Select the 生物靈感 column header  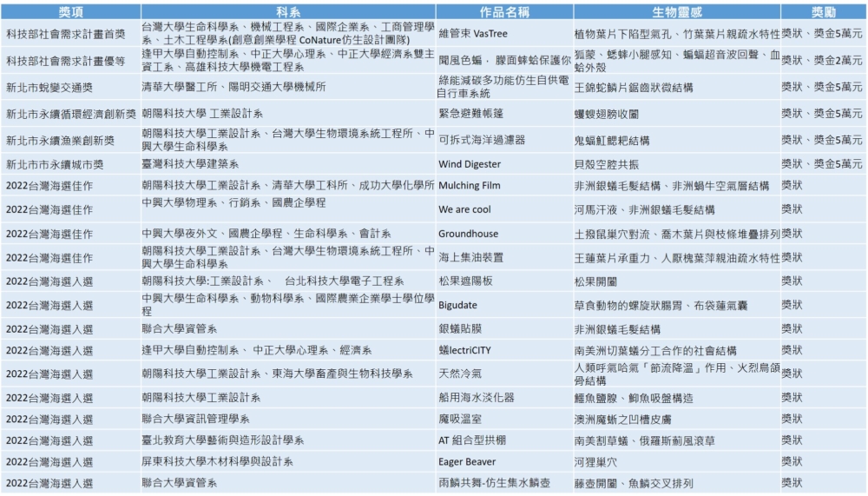[x=677, y=11]
